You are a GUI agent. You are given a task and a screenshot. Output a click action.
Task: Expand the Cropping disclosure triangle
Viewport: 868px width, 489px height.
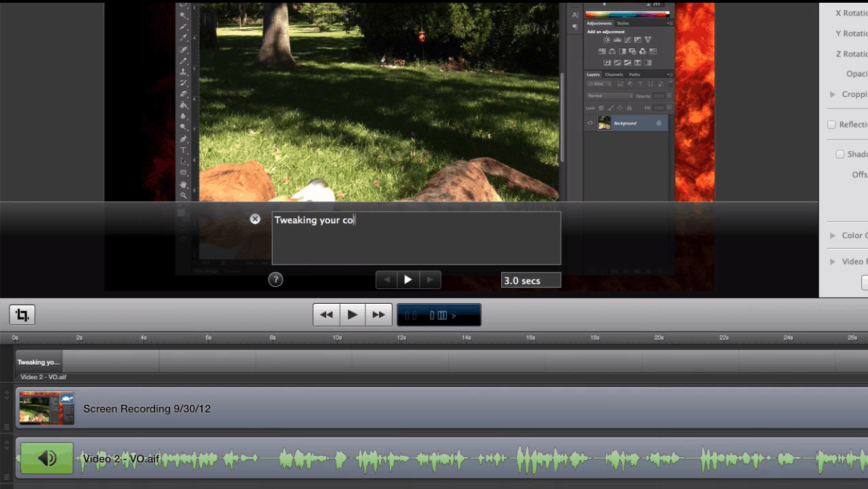832,94
